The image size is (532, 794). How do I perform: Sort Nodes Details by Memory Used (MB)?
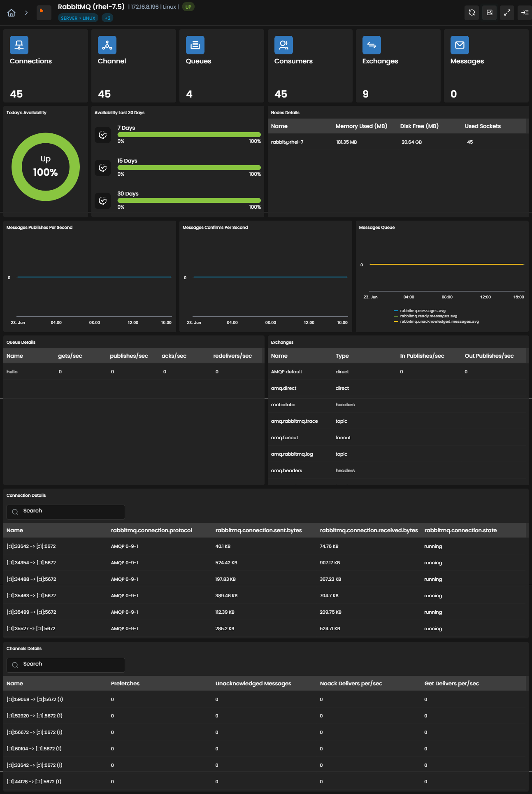[x=361, y=126]
